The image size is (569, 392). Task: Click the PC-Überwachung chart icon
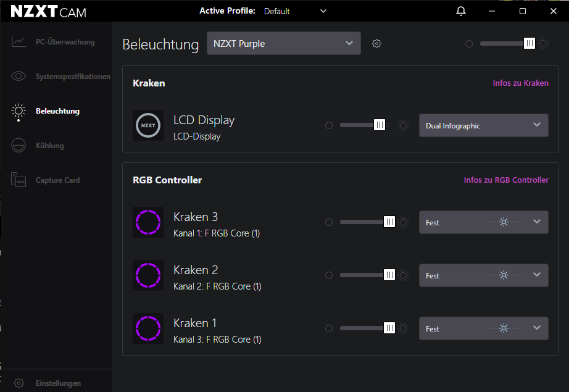pyautogui.click(x=19, y=42)
